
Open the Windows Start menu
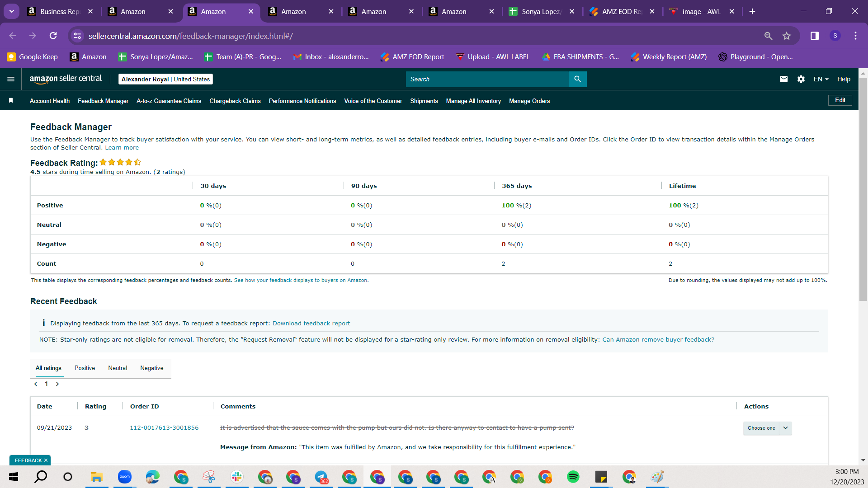14,477
